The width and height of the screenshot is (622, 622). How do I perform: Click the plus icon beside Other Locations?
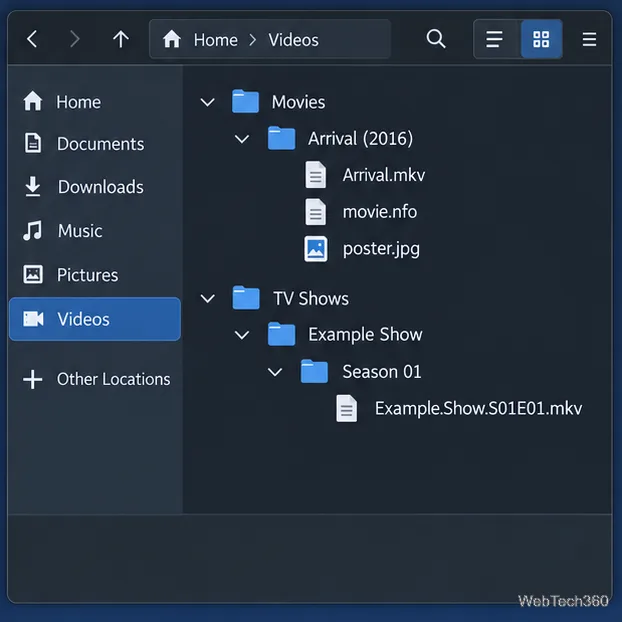pos(33,379)
